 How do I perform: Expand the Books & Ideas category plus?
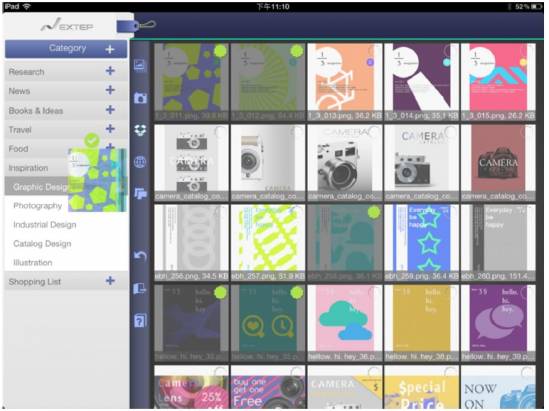coord(110,110)
